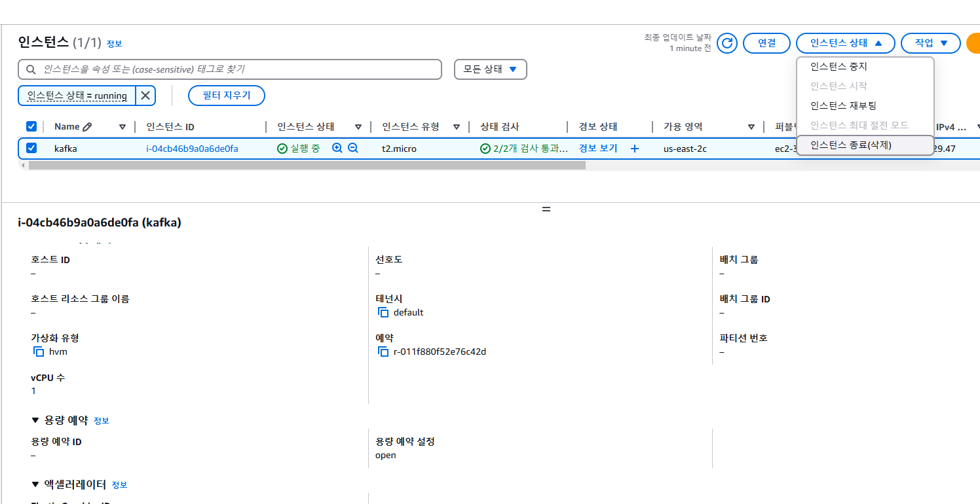Copy the 가상화 유형 hvm value
980x504 pixels.
click(x=39, y=352)
